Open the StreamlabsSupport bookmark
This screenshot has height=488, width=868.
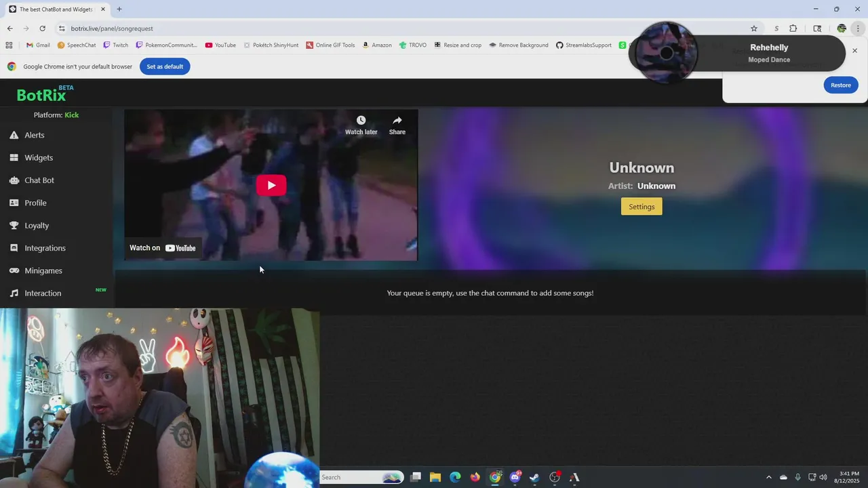pos(584,45)
